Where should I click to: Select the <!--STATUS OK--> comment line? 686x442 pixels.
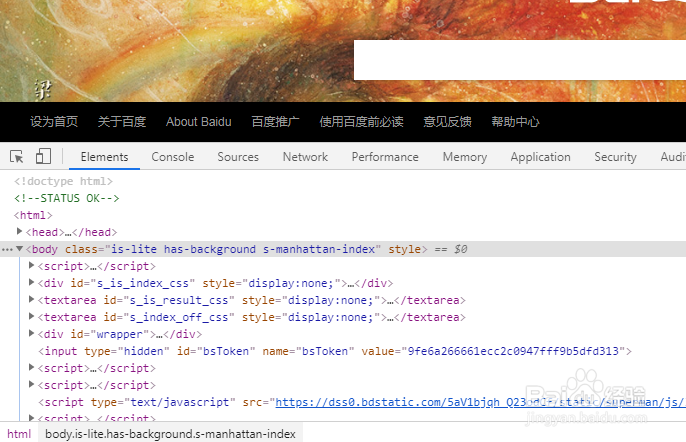coord(66,198)
